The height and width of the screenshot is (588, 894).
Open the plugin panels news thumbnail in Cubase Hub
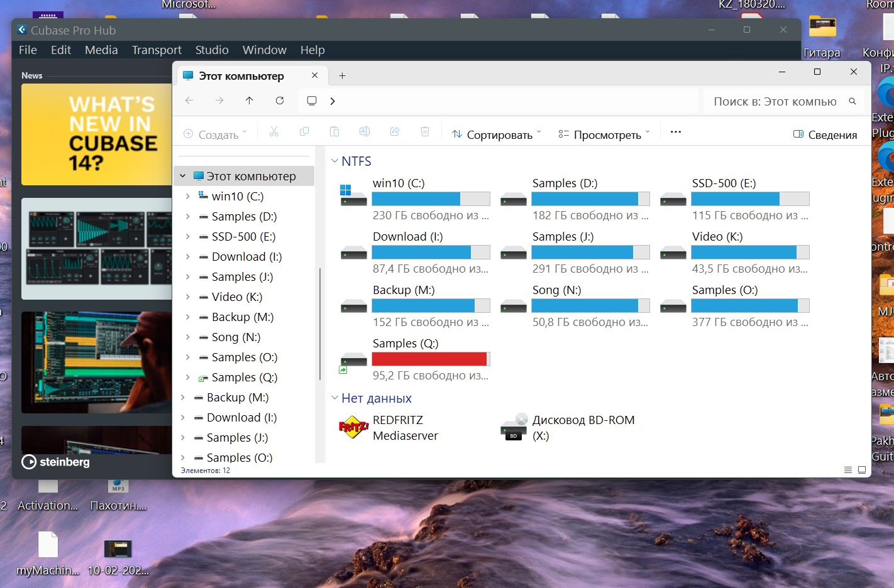97,249
